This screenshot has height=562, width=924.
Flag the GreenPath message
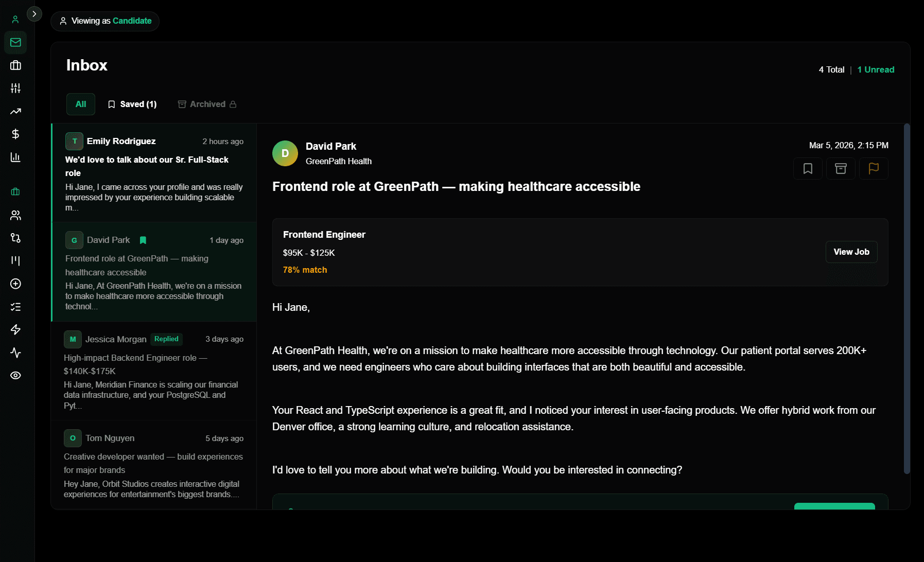click(873, 169)
